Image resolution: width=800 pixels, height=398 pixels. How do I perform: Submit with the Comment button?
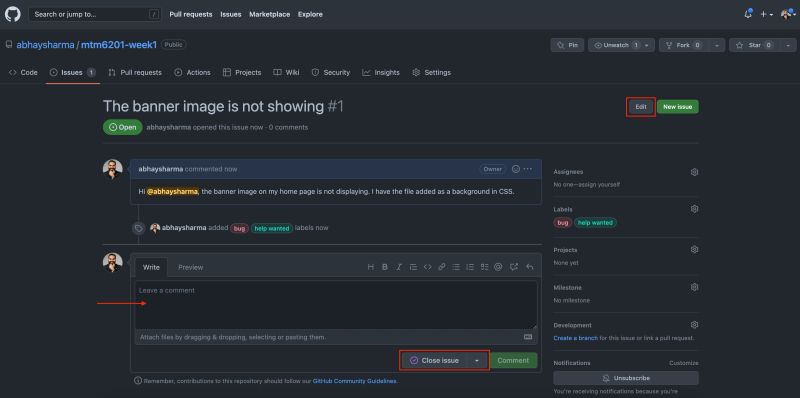(513, 360)
